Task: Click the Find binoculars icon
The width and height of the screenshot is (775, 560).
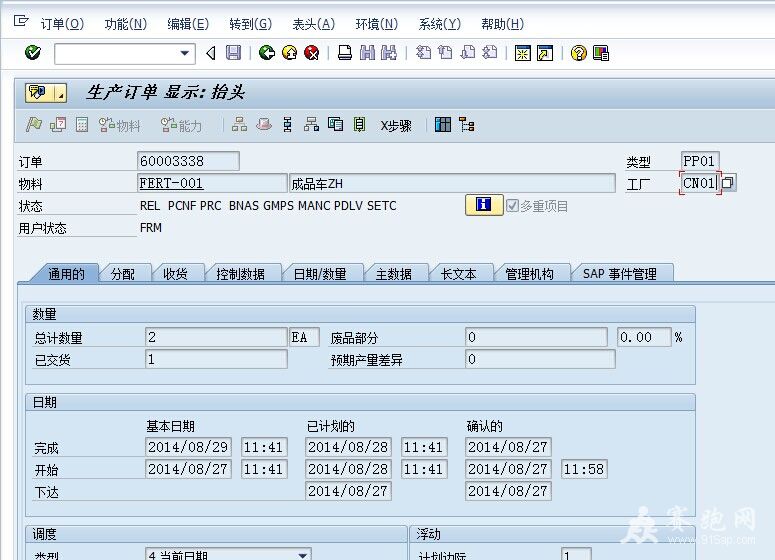Action: [367, 52]
